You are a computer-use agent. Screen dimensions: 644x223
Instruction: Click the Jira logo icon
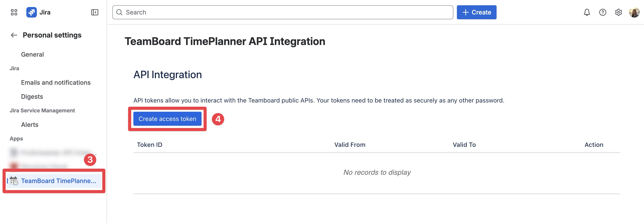(x=32, y=12)
